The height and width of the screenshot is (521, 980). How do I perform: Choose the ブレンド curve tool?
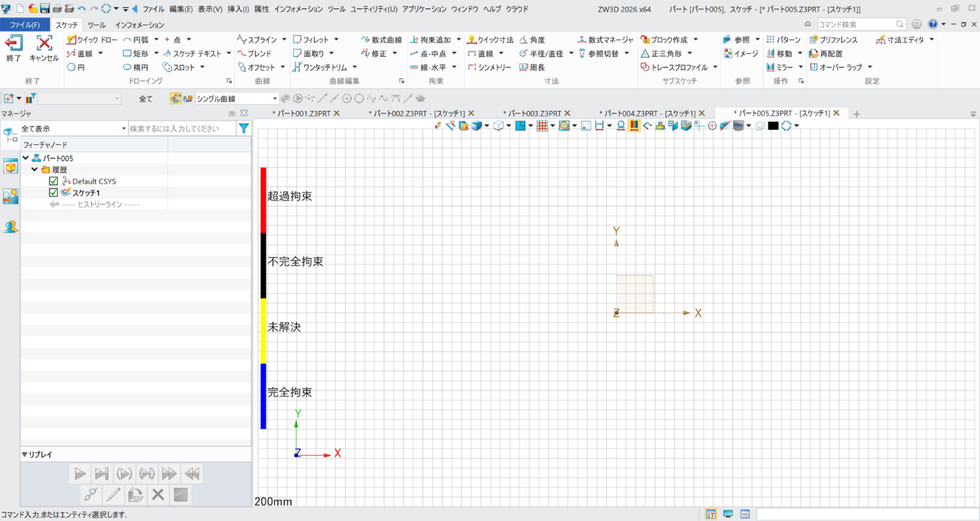tap(254, 54)
